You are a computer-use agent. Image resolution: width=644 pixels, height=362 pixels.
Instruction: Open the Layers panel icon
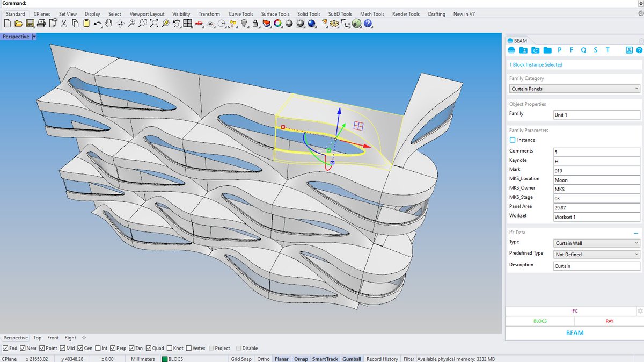pyautogui.click(x=266, y=24)
